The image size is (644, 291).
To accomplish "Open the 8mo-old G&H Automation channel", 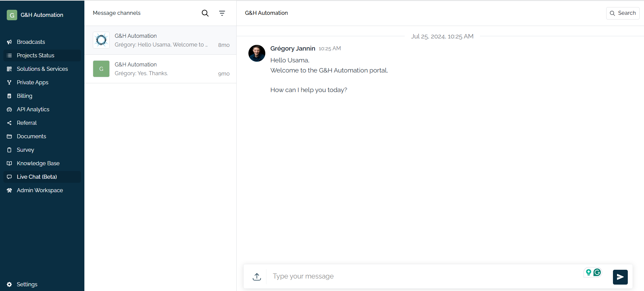I will point(160,40).
